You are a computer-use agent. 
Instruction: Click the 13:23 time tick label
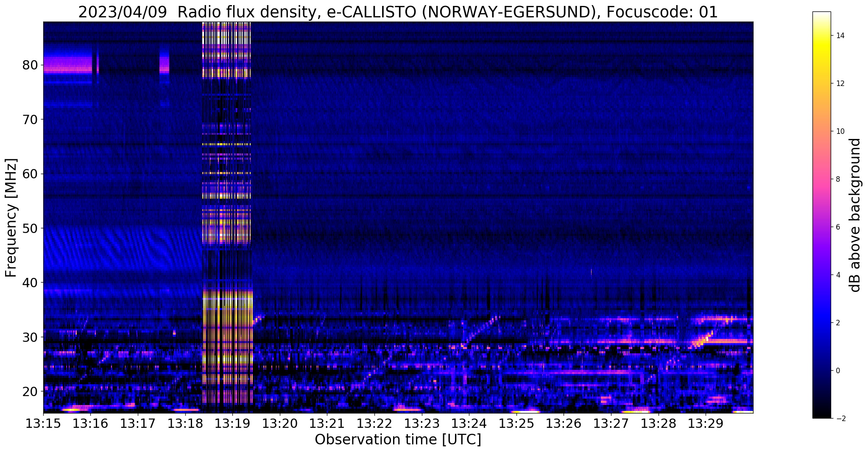(x=422, y=423)
